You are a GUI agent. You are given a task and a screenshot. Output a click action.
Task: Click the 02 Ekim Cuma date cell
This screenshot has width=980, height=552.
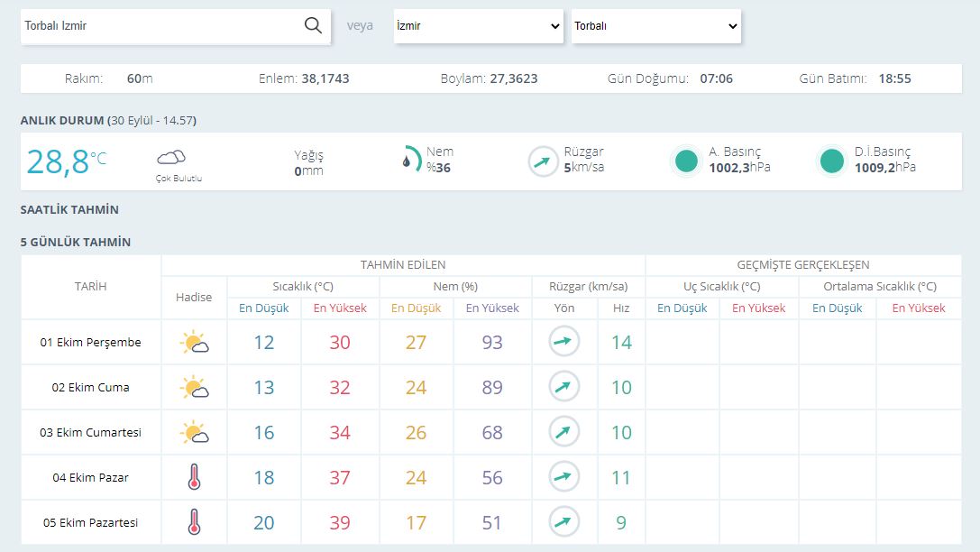[91, 388]
